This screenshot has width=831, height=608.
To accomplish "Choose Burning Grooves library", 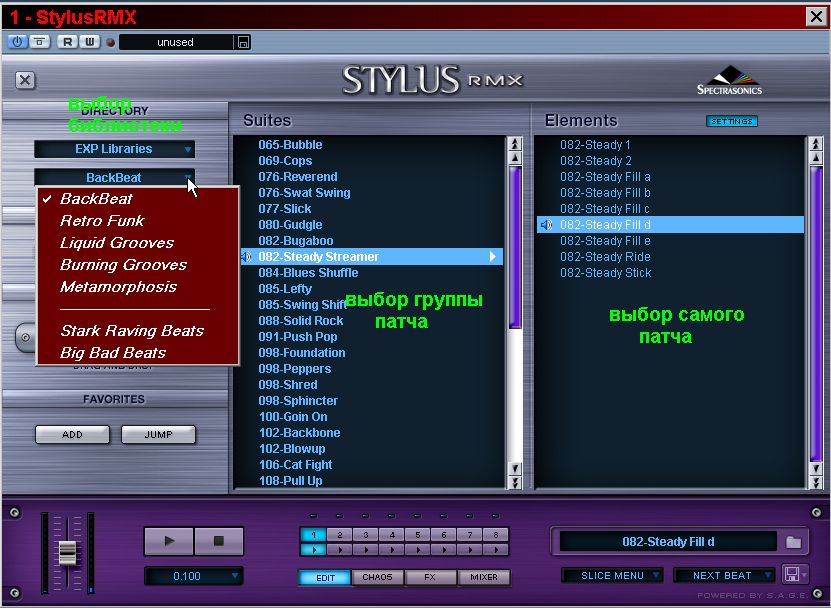I will [123, 265].
